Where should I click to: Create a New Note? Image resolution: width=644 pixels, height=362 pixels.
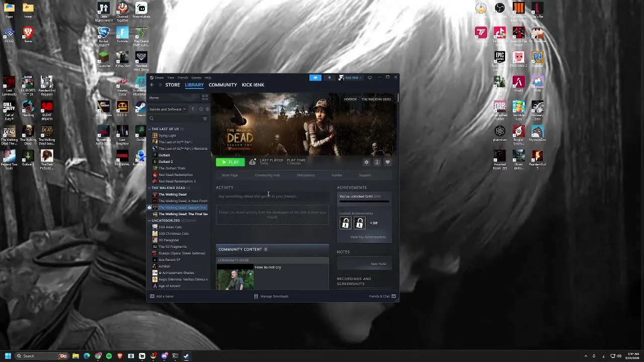pos(378,264)
